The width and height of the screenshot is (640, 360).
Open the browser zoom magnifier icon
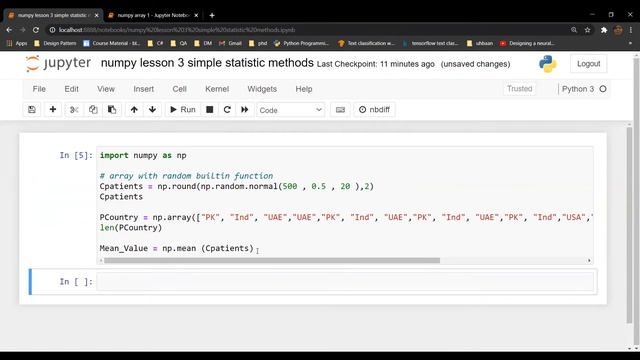(x=574, y=30)
